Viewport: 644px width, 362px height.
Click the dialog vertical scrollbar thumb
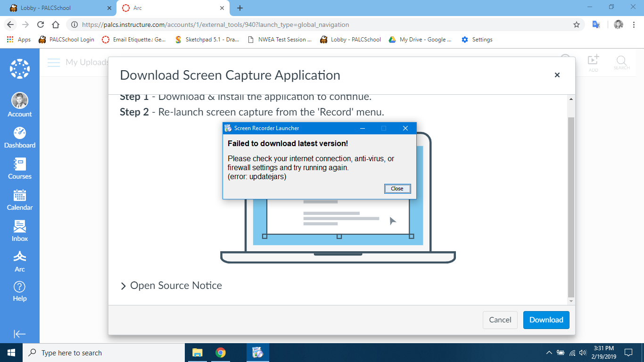click(571, 206)
